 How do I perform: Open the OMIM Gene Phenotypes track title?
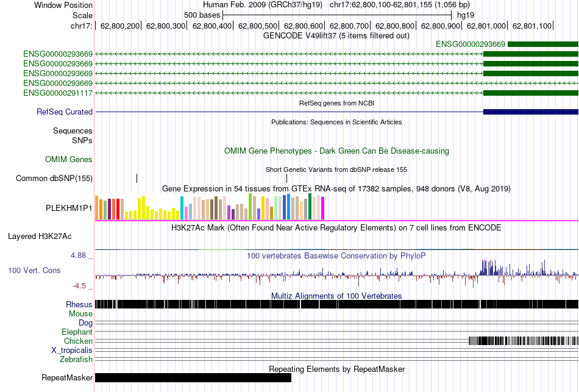337,151
